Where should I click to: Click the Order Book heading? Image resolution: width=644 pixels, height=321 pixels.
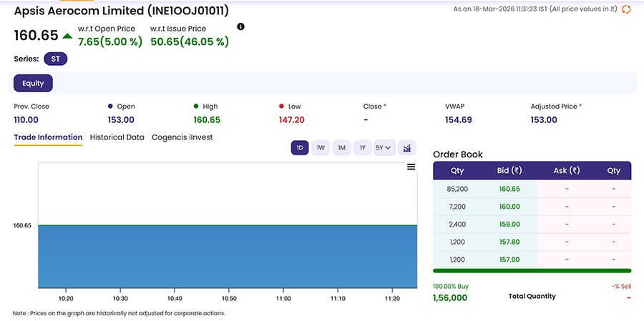coord(458,154)
